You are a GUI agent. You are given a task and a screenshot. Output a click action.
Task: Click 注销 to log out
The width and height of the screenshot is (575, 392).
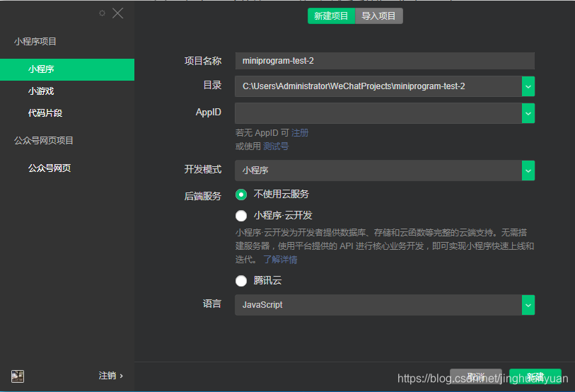111,376
